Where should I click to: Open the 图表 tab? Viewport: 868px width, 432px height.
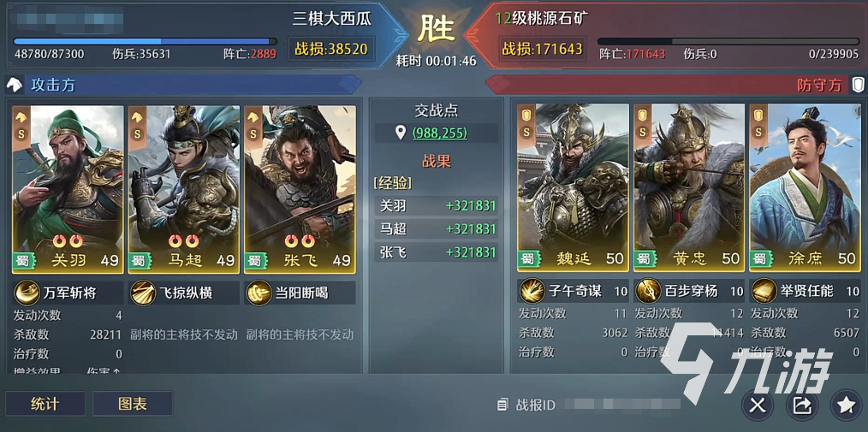pos(133,404)
